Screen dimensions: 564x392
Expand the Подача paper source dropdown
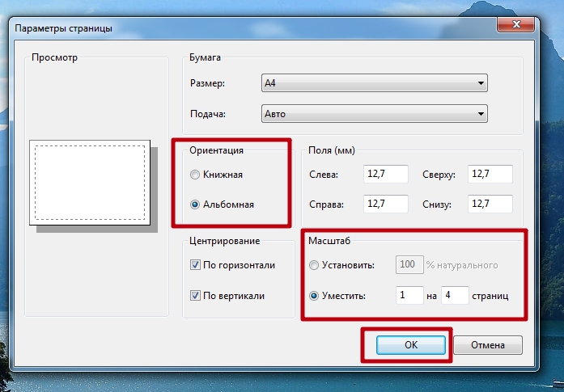tap(374, 114)
